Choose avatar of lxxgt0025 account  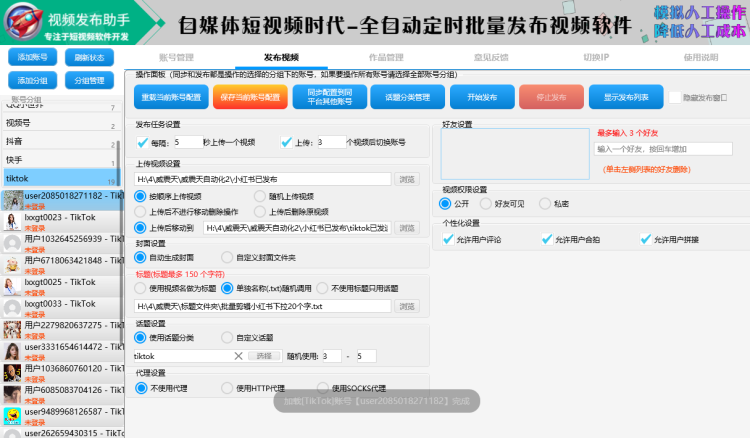pyautogui.click(x=12, y=287)
